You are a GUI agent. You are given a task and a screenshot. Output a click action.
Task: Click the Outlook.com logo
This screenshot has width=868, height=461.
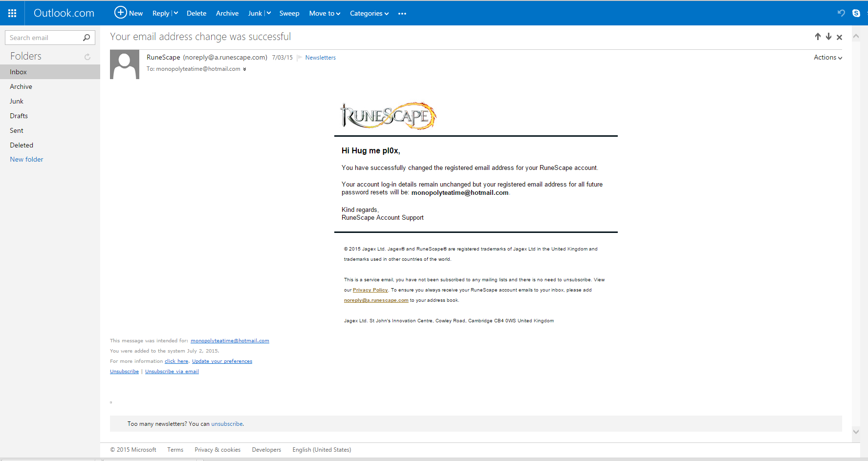point(64,13)
